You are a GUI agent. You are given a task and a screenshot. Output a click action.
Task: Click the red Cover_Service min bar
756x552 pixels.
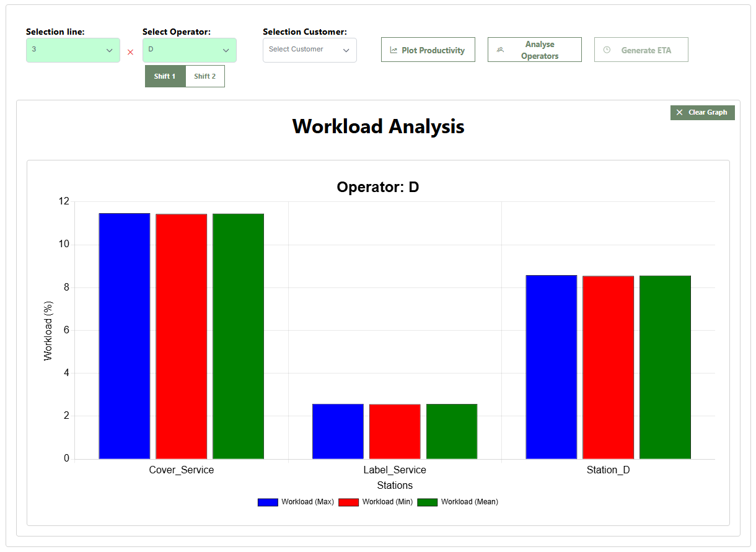click(182, 336)
